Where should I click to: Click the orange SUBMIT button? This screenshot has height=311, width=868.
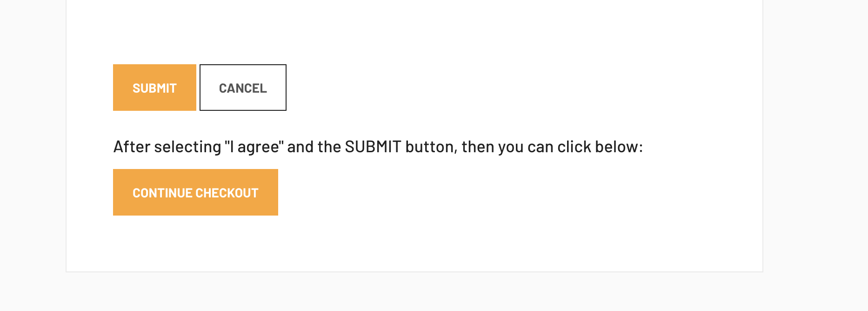tap(154, 88)
